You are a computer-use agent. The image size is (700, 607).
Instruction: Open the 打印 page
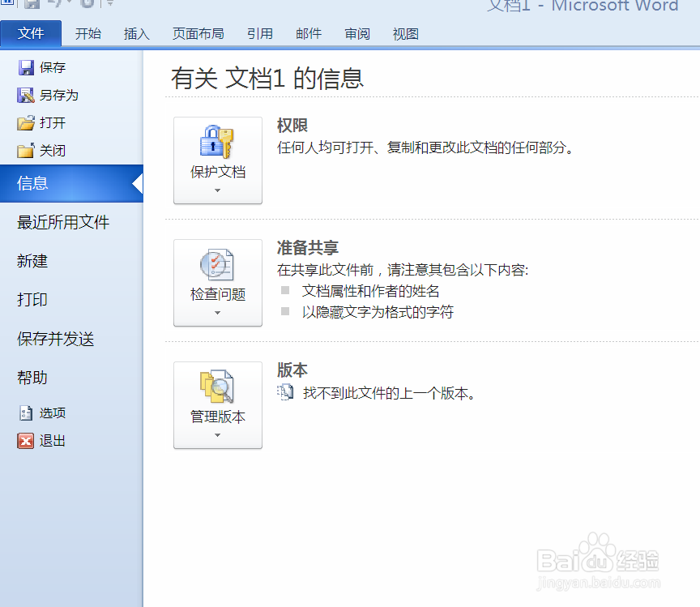point(32,300)
